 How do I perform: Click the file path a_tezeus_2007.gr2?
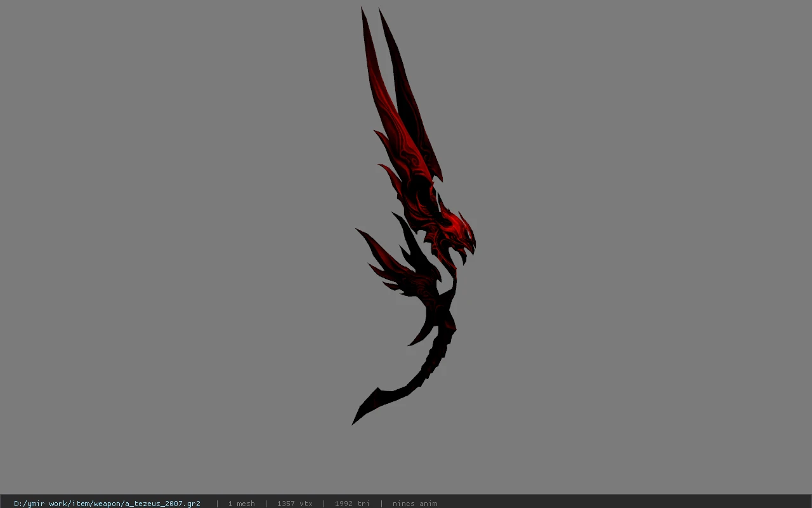tap(107, 504)
